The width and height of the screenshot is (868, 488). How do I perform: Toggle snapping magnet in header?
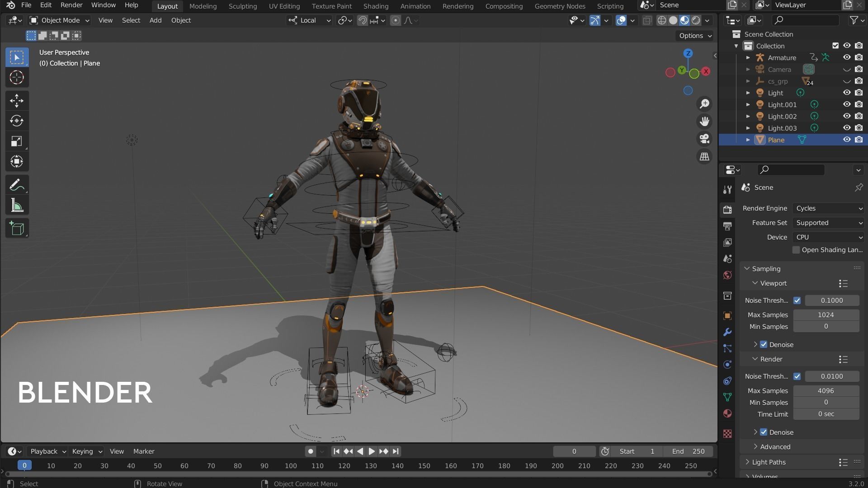point(362,20)
